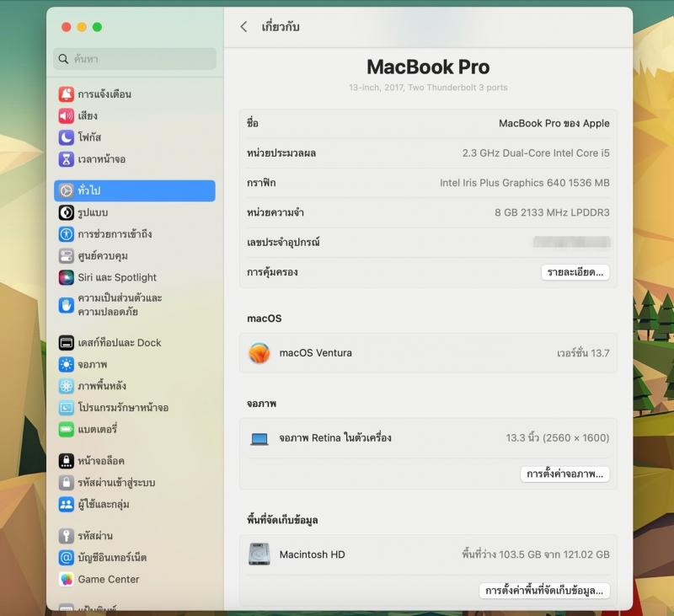The height and width of the screenshot is (616, 674).
Task: Open display settings with การตั้งค่าจอภาพ... button
Action: 564,474
